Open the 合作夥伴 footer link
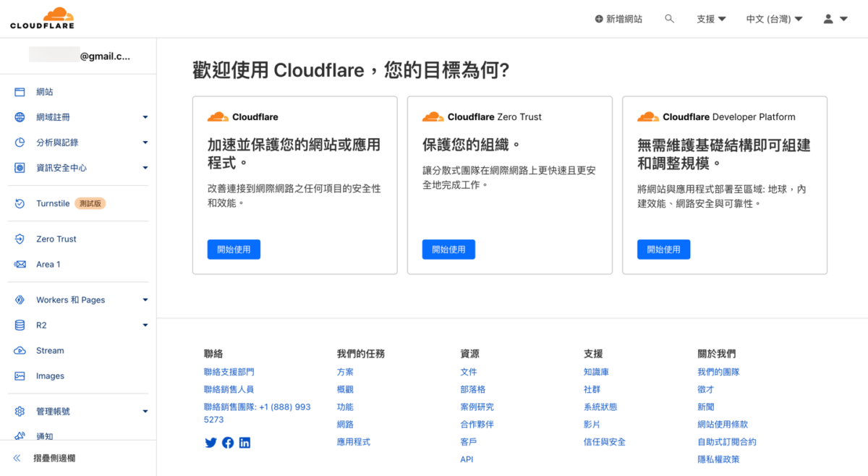The image size is (868, 476). [477, 425]
